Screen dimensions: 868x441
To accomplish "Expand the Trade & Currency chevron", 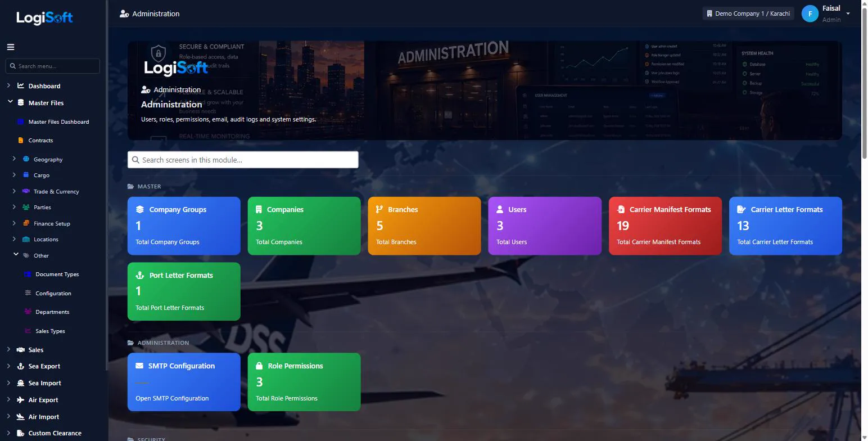I will (14, 191).
